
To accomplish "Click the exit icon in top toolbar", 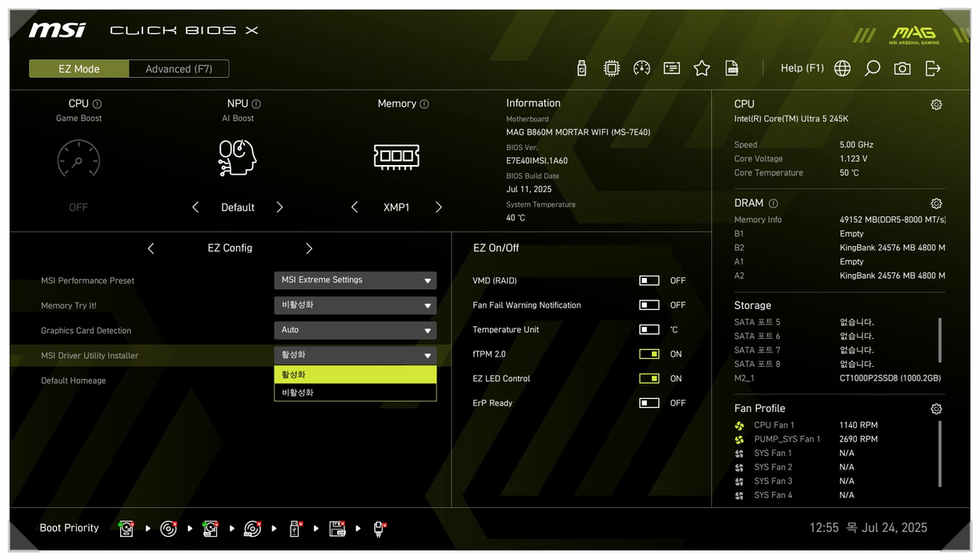I will (x=933, y=69).
